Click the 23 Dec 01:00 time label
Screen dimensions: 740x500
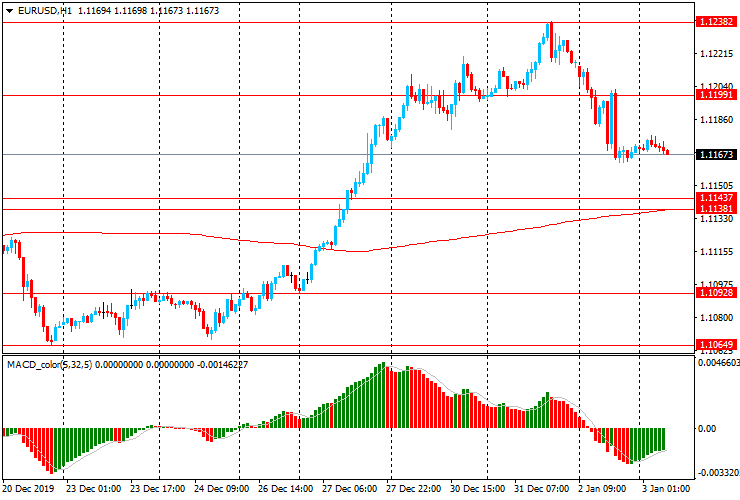click(93, 488)
